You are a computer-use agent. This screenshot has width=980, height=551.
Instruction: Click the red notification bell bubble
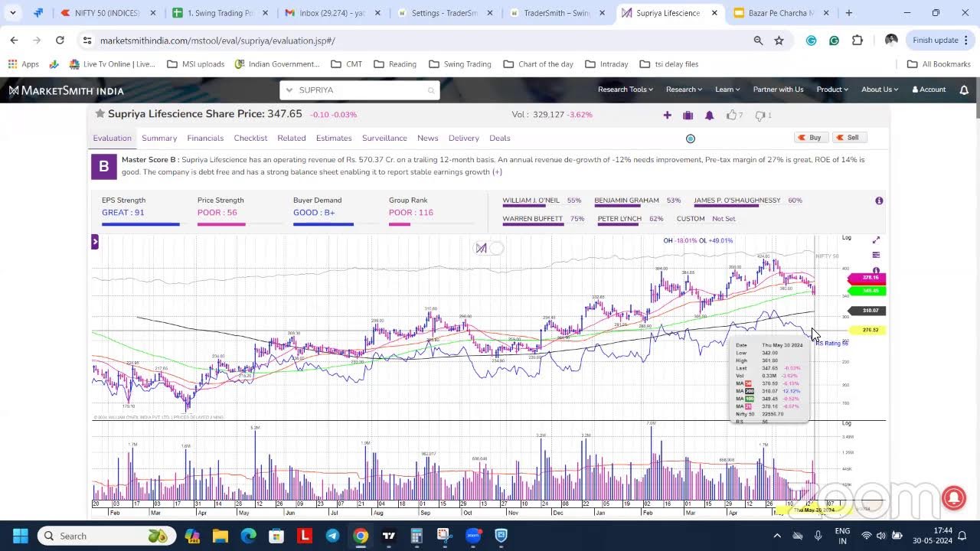pyautogui.click(x=953, y=497)
